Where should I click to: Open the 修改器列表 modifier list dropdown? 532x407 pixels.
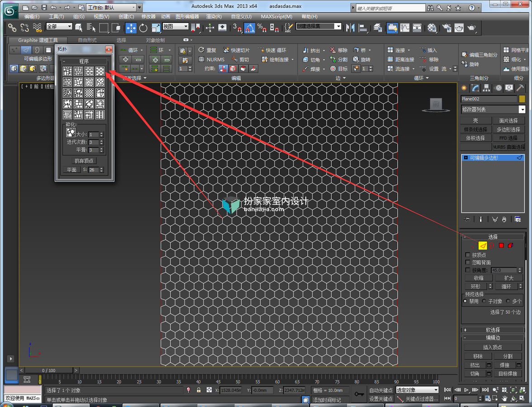pos(493,109)
